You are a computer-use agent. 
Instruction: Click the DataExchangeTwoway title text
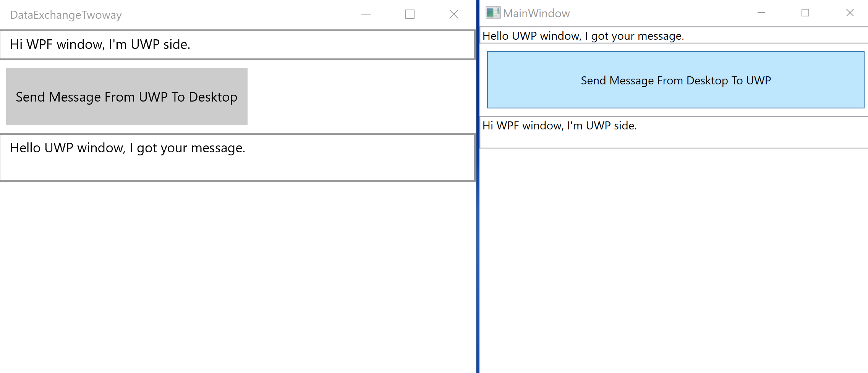pos(66,15)
